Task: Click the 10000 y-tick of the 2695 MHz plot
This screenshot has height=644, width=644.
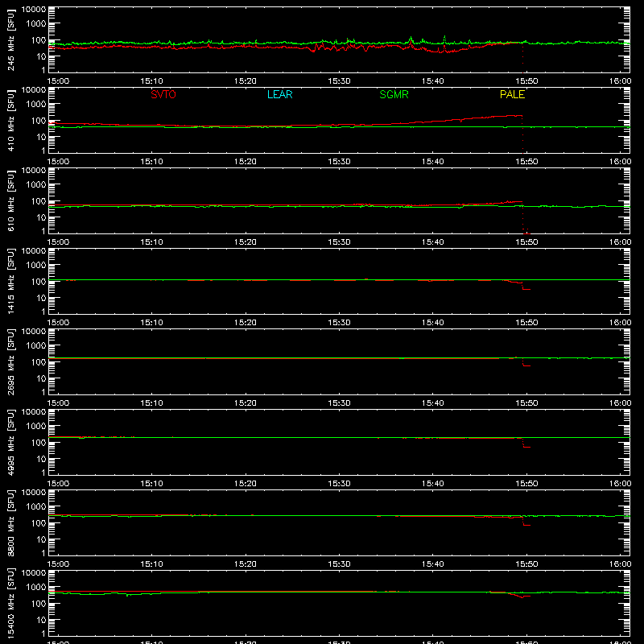Action: 34,331
